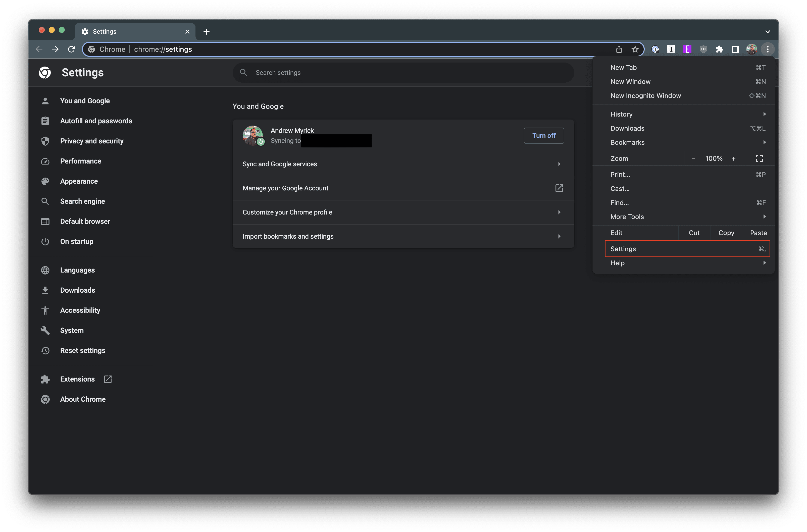Screen dimensions: 807x532
Task: Click the share icon in address bar
Action: pyautogui.click(x=619, y=49)
